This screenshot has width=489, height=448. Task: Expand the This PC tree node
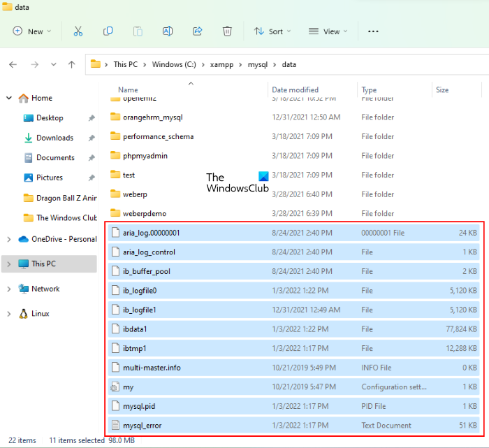[x=9, y=264]
